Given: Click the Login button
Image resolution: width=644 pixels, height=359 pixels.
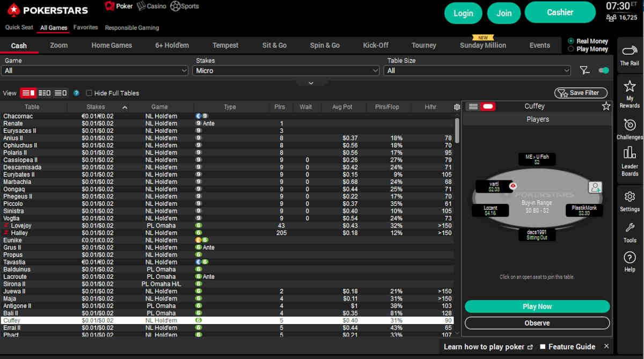Looking at the screenshot, I should (x=463, y=13).
